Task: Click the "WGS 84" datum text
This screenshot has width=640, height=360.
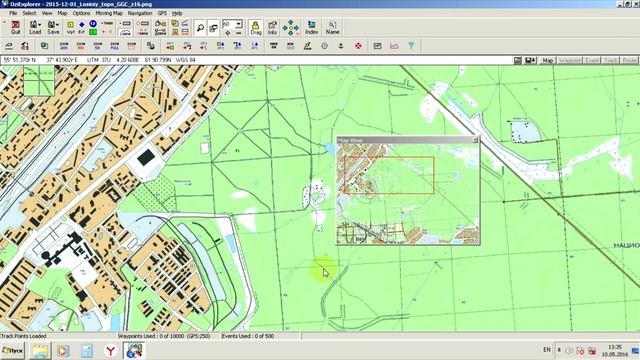Action: tap(185, 60)
